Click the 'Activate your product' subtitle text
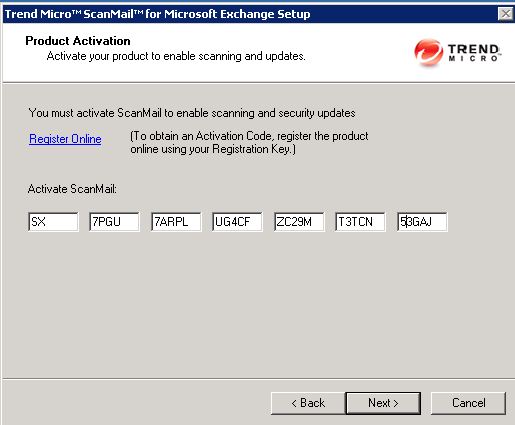Viewport: 515px width, 425px height. click(x=176, y=56)
